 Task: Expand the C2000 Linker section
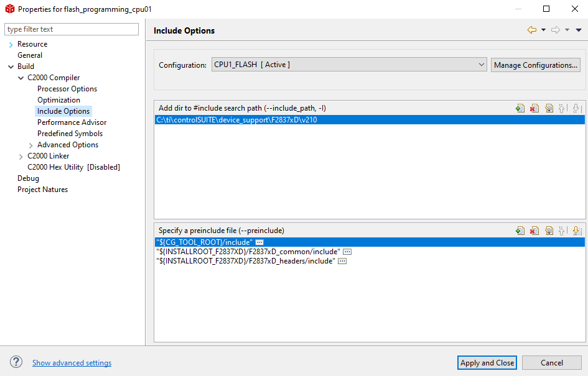click(21, 155)
